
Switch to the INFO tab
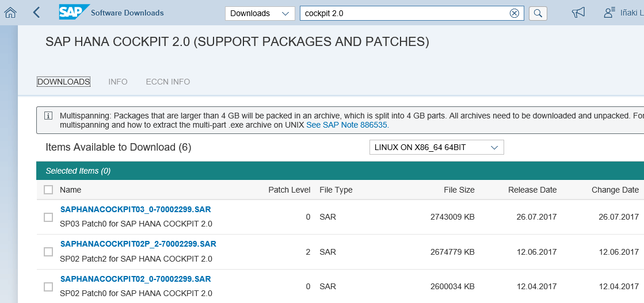(118, 82)
